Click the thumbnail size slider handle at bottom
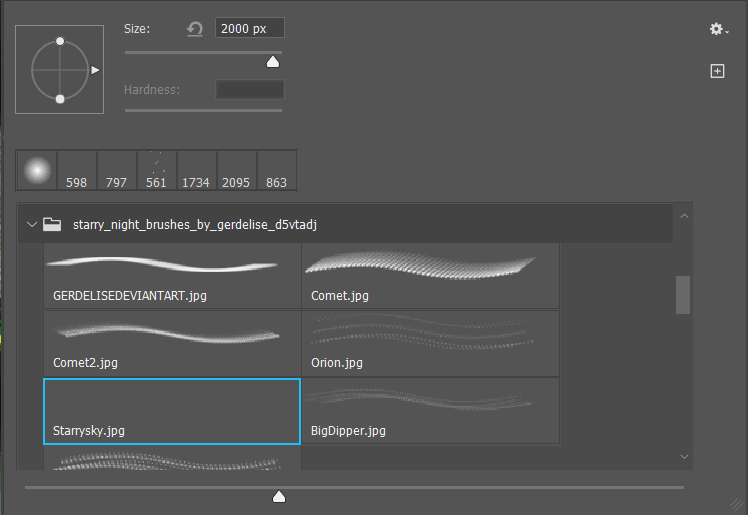This screenshot has height=515, width=748. 279,497
